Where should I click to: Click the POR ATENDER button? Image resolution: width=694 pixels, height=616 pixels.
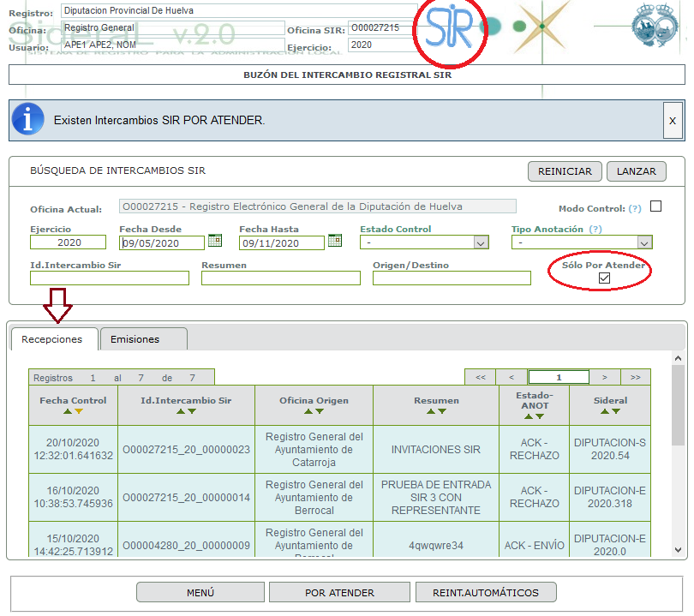[339, 593]
